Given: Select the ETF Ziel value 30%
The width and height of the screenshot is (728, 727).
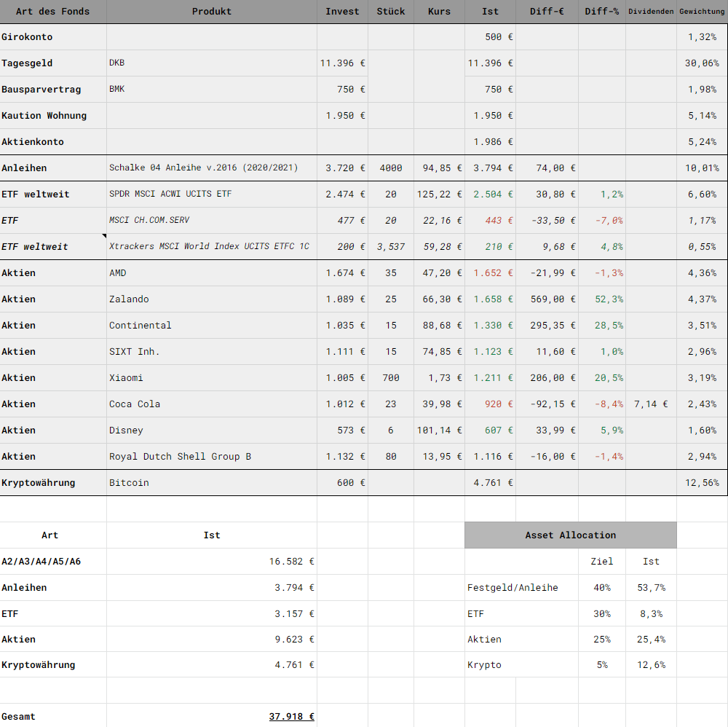Looking at the screenshot, I should (602, 613).
